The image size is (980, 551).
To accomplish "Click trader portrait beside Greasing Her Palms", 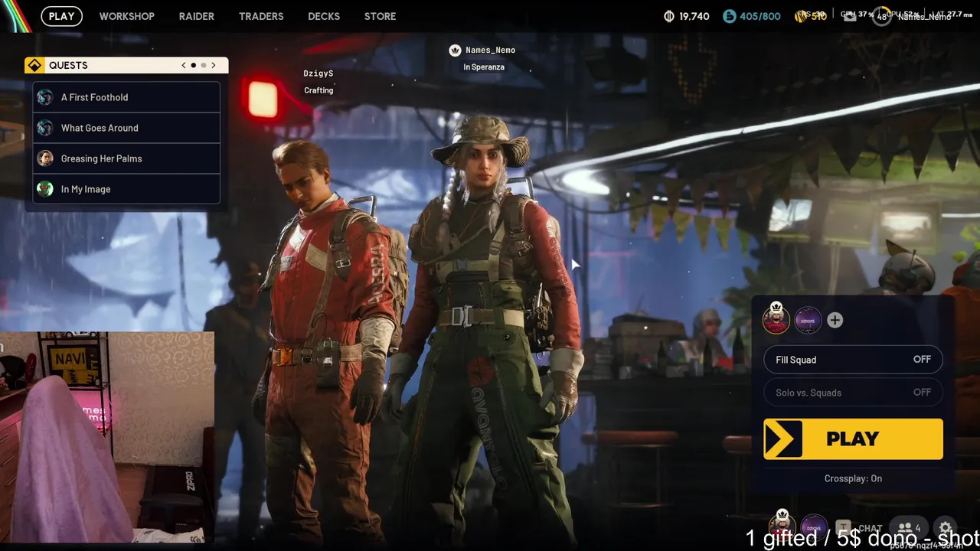I will pyautogui.click(x=45, y=158).
